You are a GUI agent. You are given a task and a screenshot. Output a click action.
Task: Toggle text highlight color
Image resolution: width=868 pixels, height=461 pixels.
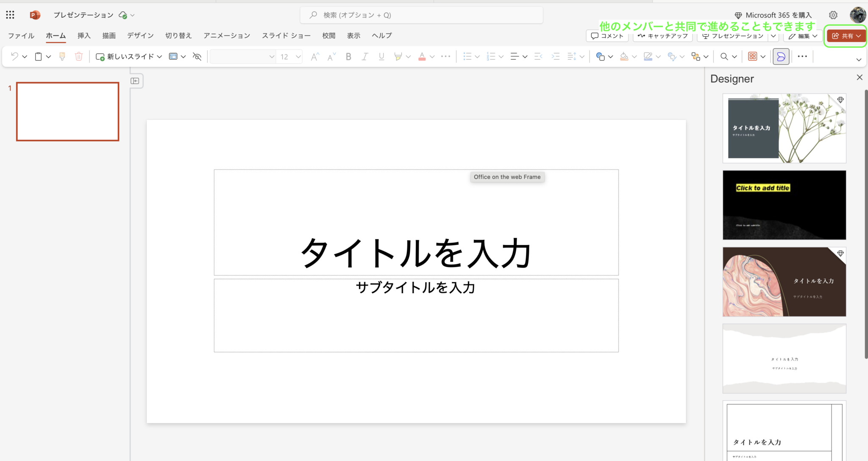click(399, 56)
